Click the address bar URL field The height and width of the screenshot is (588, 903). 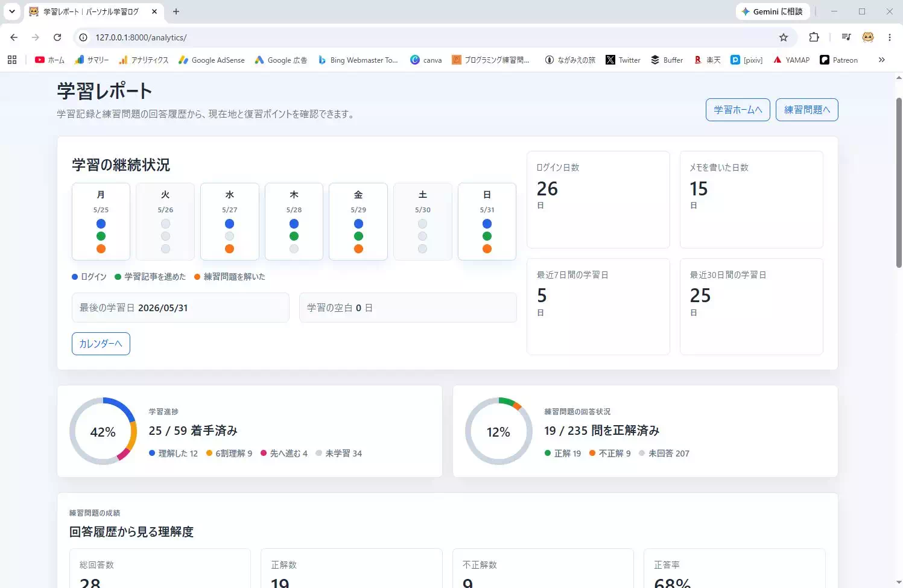click(x=434, y=37)
